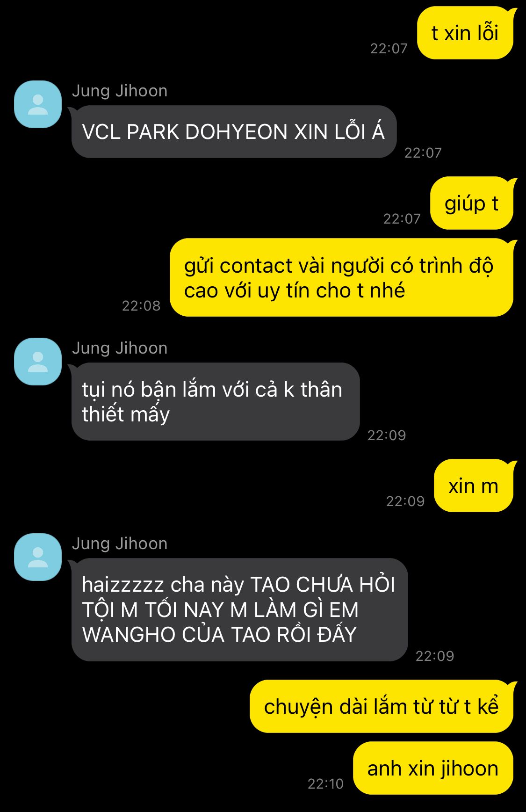Tap Jung Jihoon's avatar beside the VCL message

(38, 104)
